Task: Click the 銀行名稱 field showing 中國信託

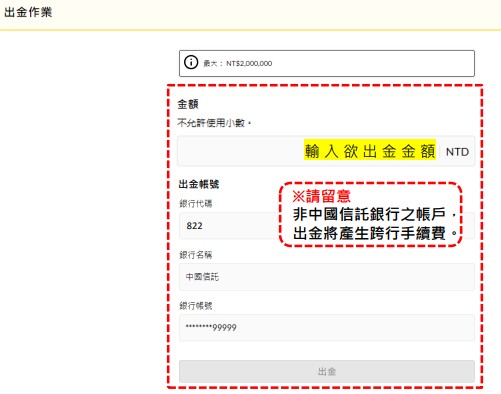Action: click(327, 277)
